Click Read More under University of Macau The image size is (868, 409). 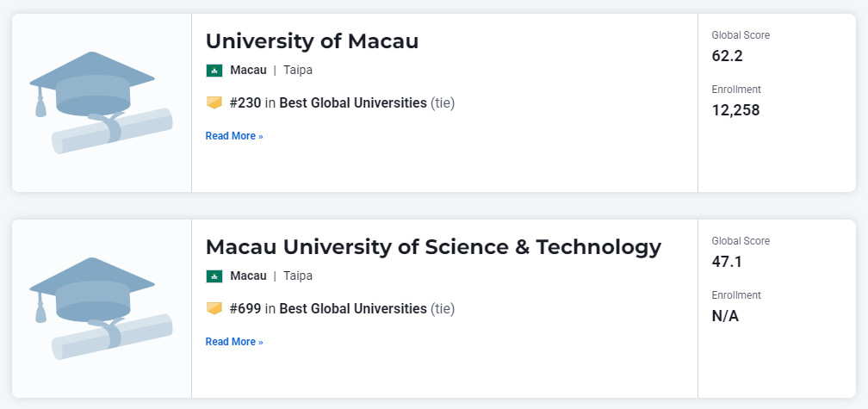[234, 136]
